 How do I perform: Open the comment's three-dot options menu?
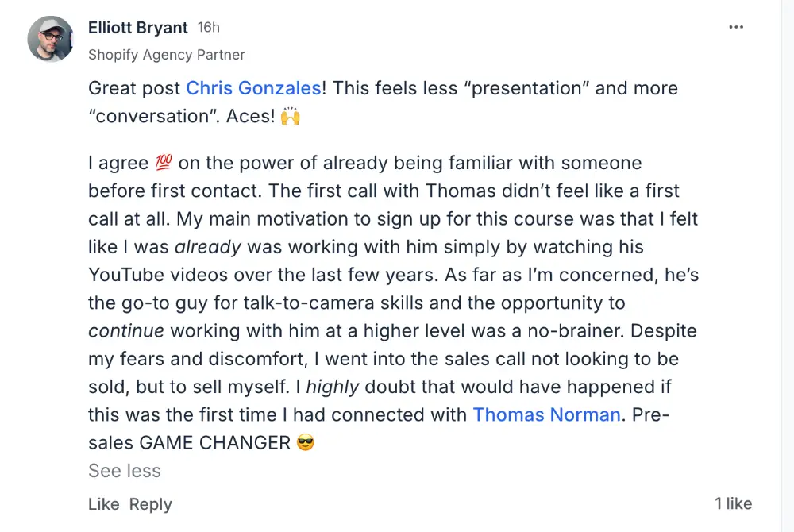tap(736, 28)
